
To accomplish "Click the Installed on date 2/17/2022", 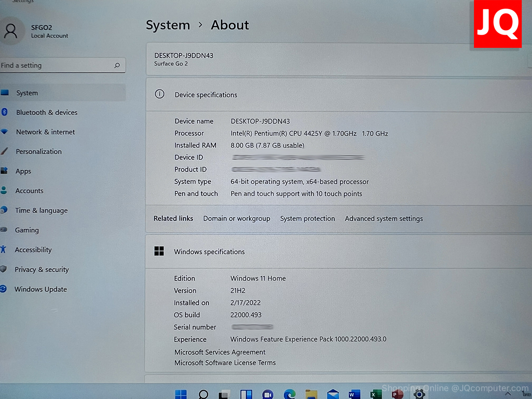I will coord(246,303).
